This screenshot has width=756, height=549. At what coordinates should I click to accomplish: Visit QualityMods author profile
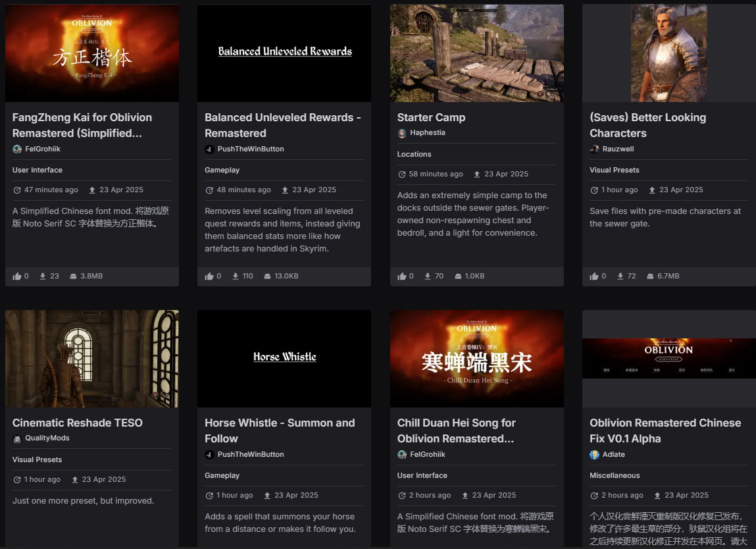(47, 438)
